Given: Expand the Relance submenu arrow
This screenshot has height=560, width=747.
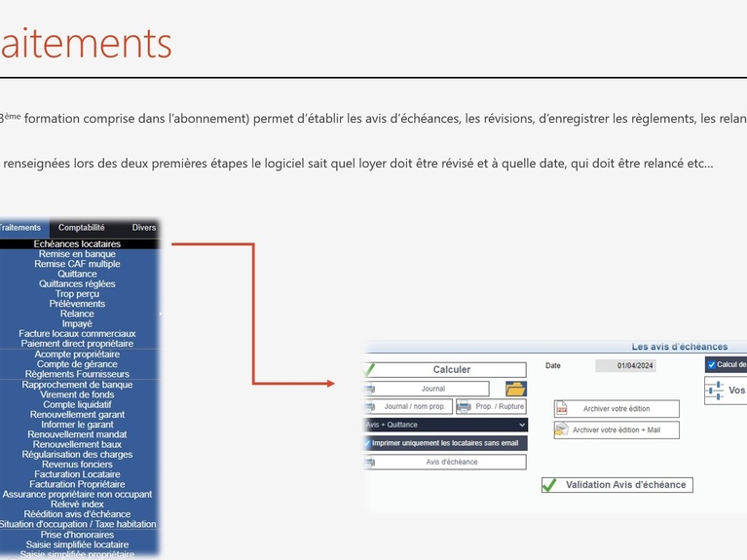Looking at the screenshot, I should [159, 314].
